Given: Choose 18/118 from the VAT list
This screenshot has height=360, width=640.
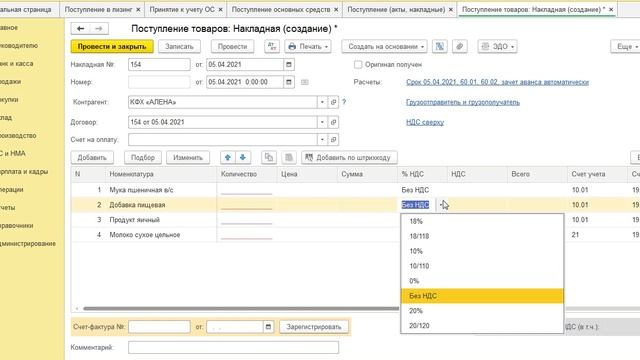Looking at the screenshot, I should tap(482, 236).
